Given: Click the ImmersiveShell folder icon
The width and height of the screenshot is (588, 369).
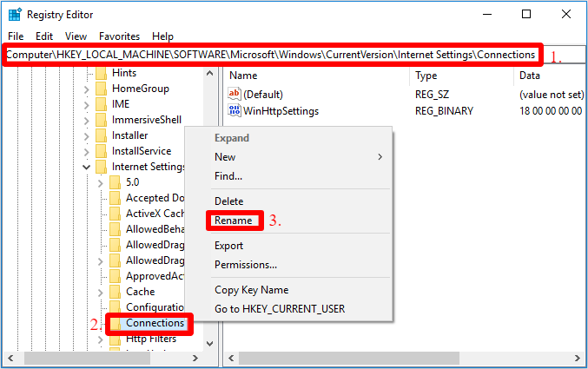Looking at the screenshot, I should pyautogui.click(x=102, y=120).
